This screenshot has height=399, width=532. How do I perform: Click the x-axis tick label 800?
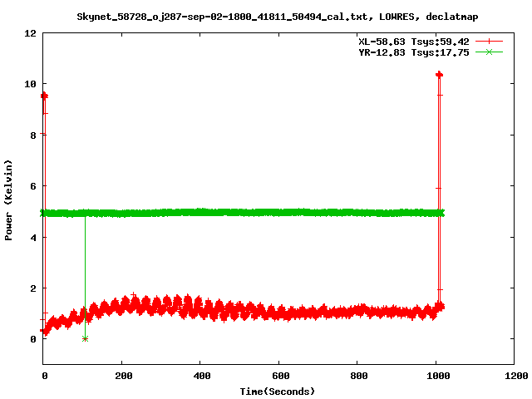[359, 376]
